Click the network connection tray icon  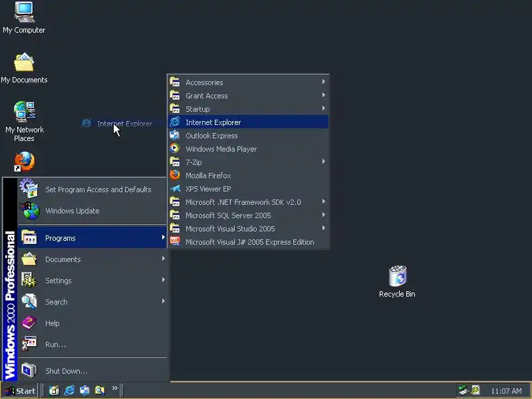pyautogui.click(x=463, y=390)
